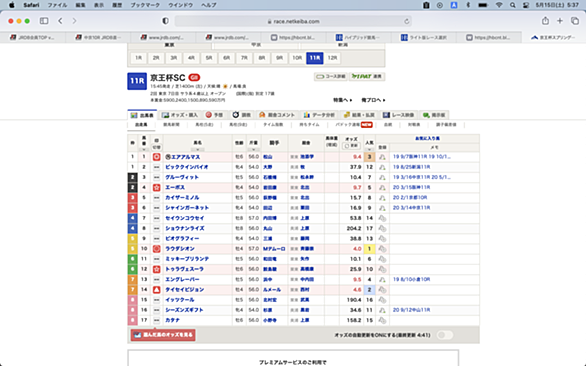Click the 特集へ link
This screenshot has width=586, height=366.
342,100
